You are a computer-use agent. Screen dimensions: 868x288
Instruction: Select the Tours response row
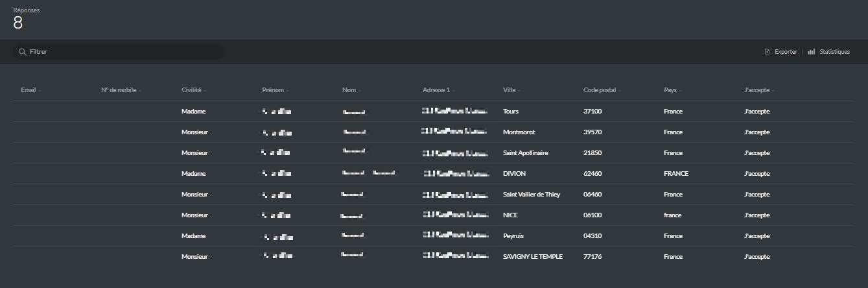tap(510, 112)
